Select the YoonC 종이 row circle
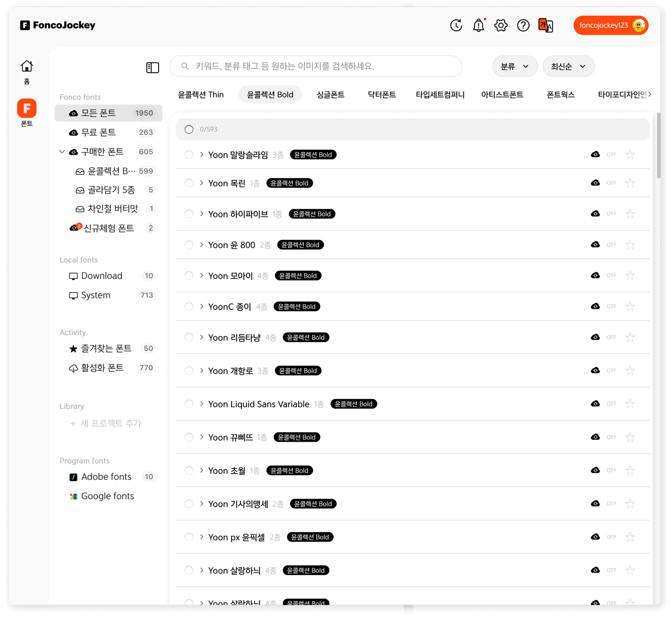Image resolution: width=672 pixels, height=617 pixels. click(x=189, y=306)
